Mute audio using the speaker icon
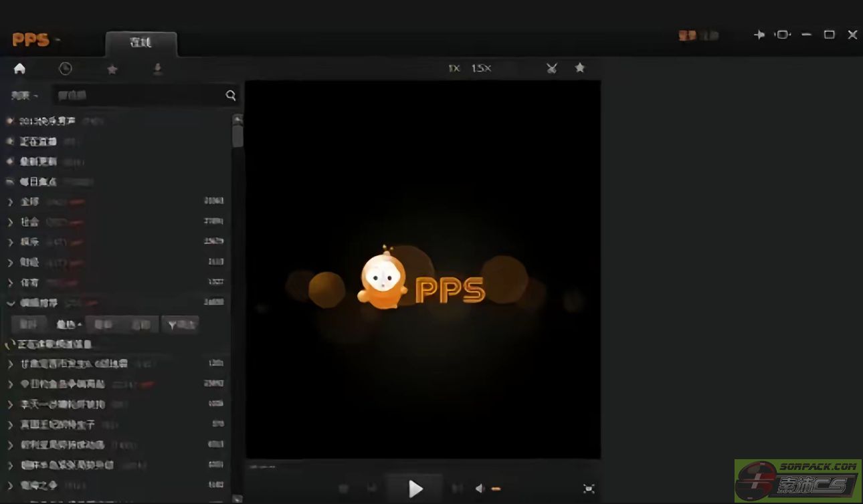The height and width of the screenshot is (504, 863). (x=480, y=489)
